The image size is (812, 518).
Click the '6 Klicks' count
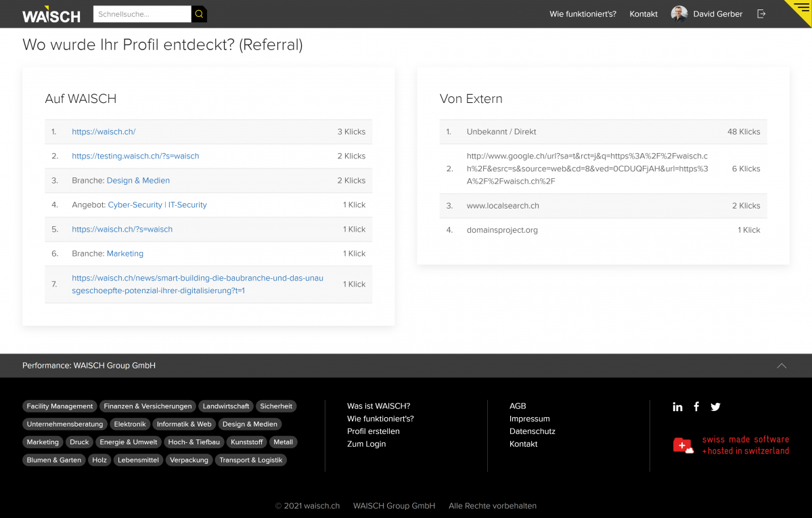[746, 169]
